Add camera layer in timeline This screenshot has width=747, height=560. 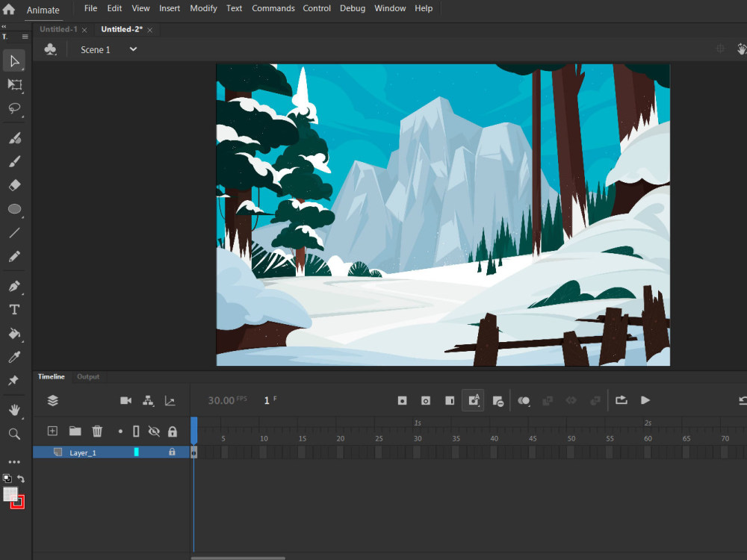pos(125,400)
